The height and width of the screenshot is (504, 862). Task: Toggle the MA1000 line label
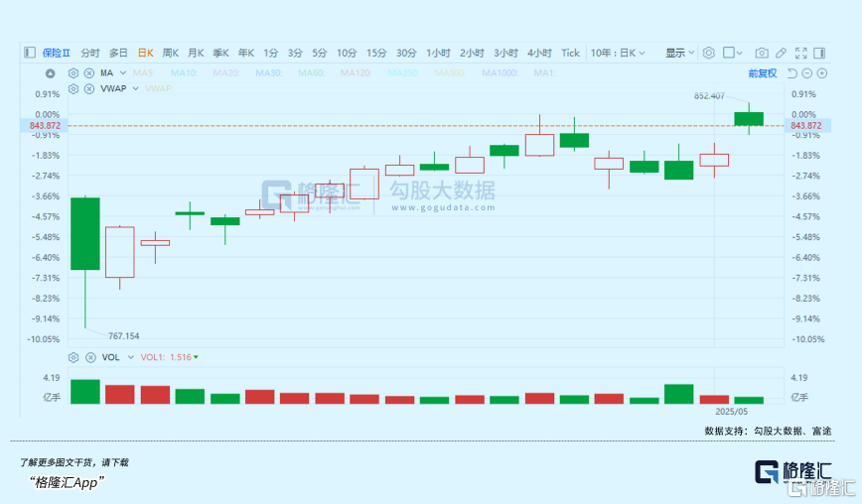point(500,73)
